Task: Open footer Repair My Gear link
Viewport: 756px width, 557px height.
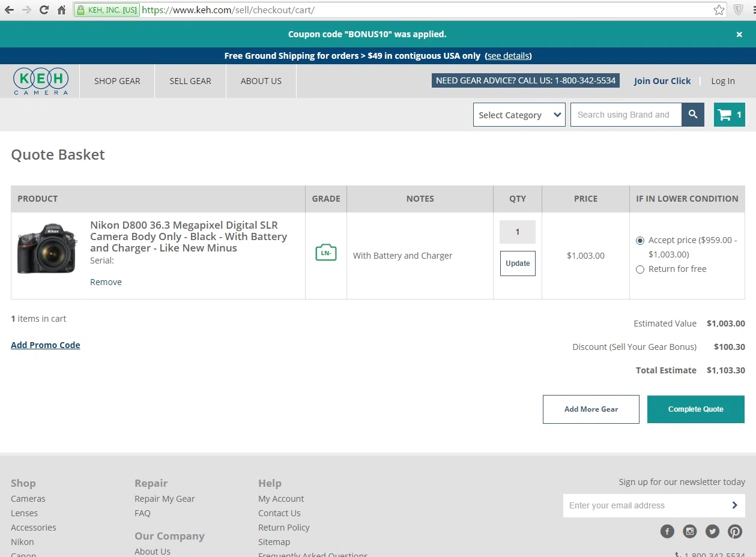Action: (x=165, y=499)
